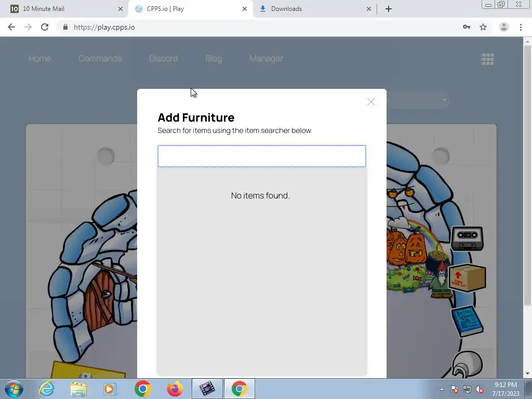Open the Home nav link
532x399 pixels.
pos(39,58)
